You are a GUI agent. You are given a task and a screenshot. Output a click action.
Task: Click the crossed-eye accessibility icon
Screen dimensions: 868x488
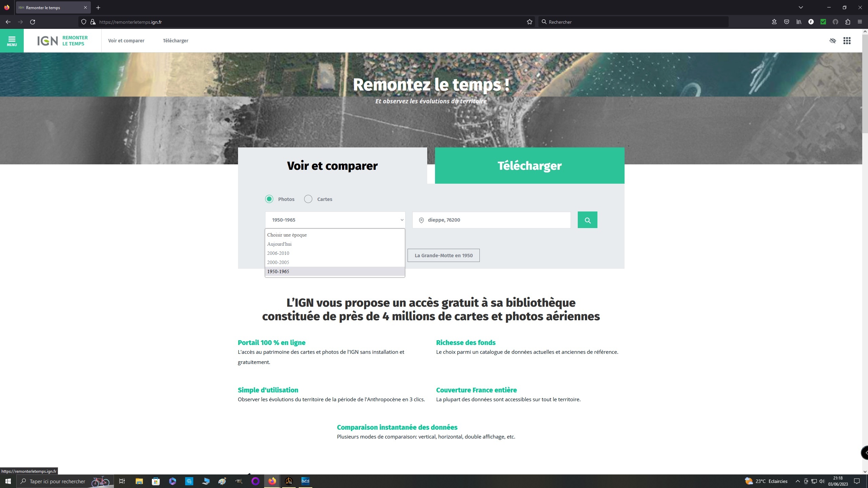coord(832,41)
